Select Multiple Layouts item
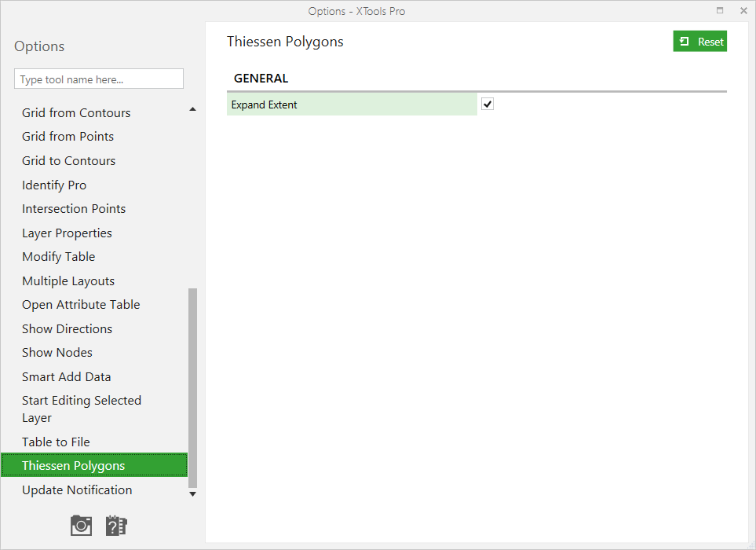Viewport: 756px width, 550px height. tap(68, 280)
